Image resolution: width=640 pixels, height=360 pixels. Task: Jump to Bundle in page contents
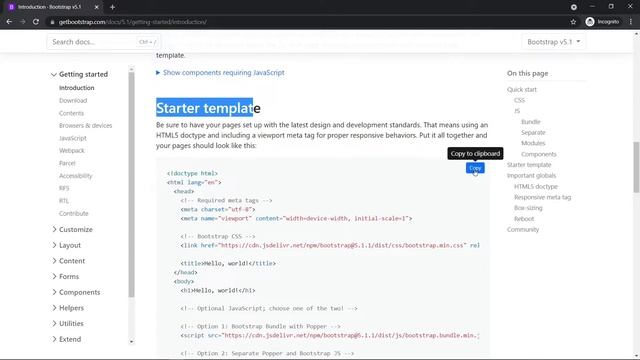tap(531, 122)
